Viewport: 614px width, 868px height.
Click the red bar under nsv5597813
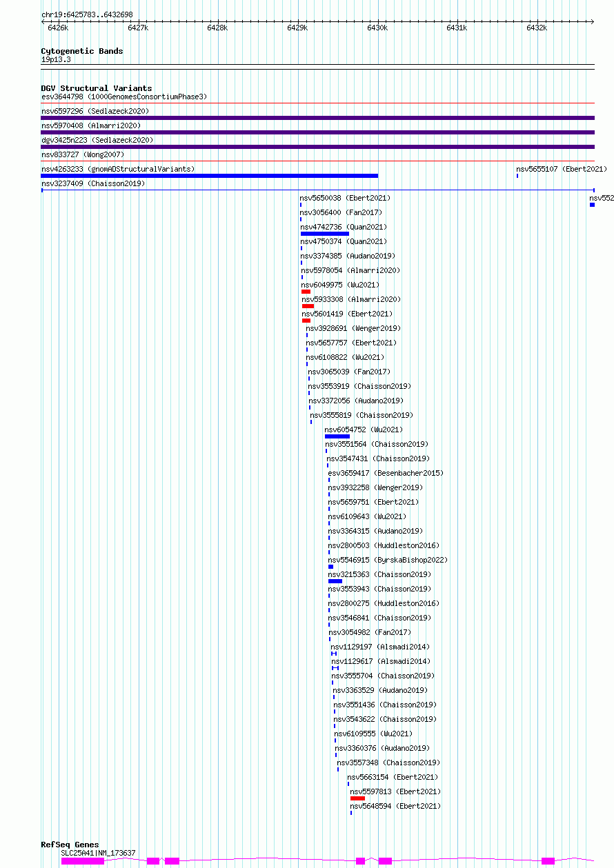(357, 798)
